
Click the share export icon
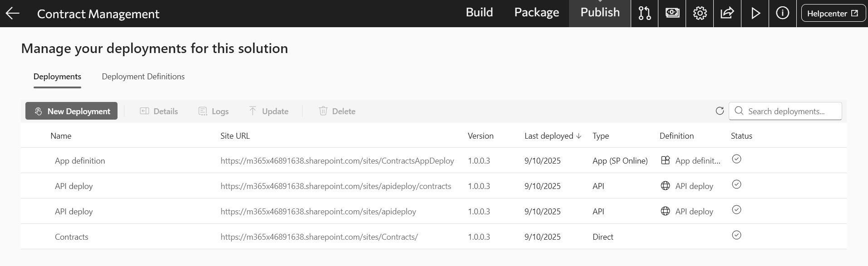tap(727, 14)
